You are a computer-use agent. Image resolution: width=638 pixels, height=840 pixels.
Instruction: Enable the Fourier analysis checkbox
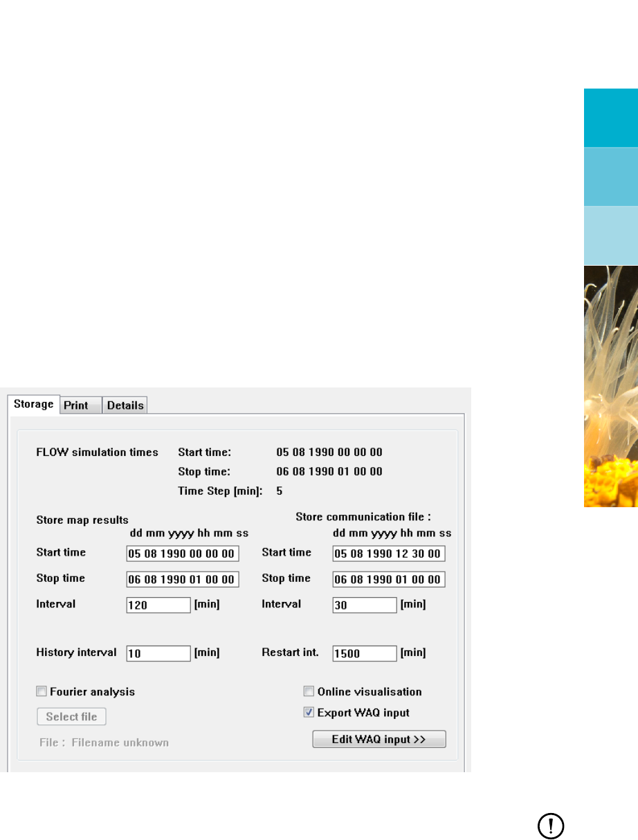pyautogui.click(x=42, y=691)
